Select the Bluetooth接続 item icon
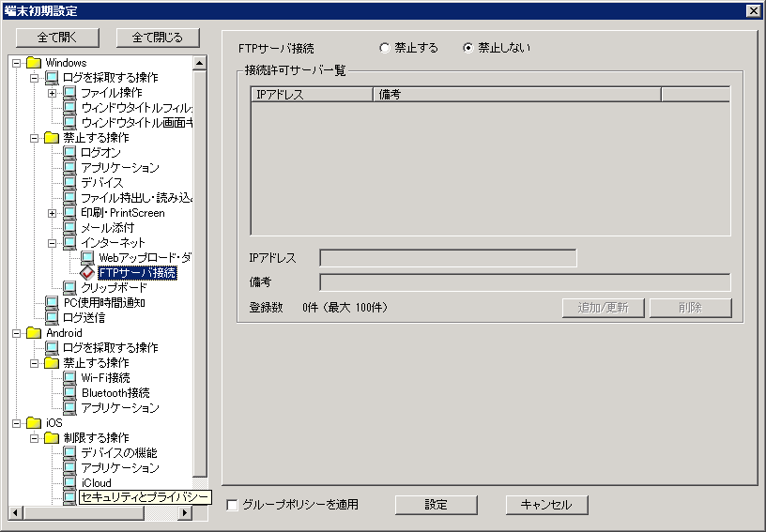Screen dimensions: 766x532 click(69, 393)
